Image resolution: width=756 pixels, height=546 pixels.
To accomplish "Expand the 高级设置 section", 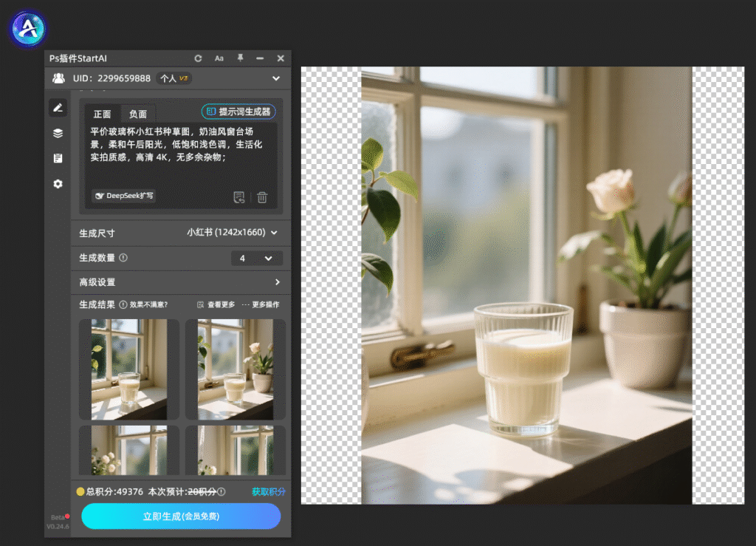I will [181, 282].
